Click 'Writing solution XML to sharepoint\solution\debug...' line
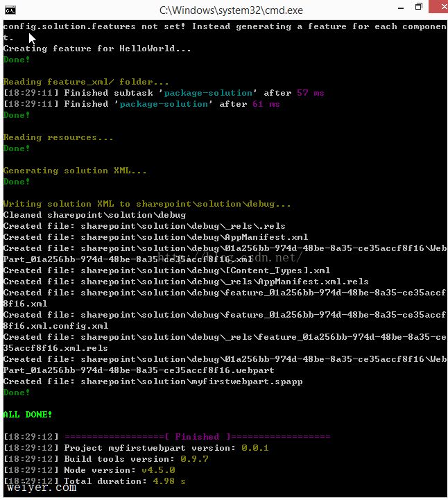The width and height of the screenshot is (448, 500). (x=147, y=204)
